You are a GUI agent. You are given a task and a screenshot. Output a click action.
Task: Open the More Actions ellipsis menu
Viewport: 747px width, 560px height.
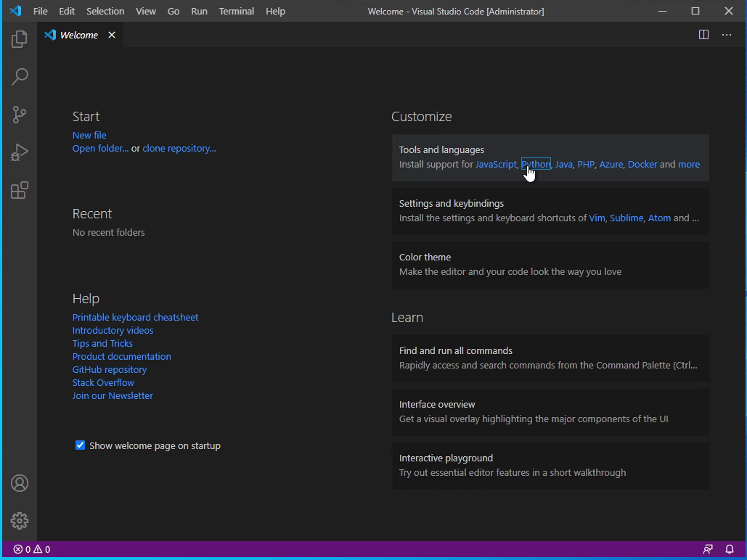727,35
